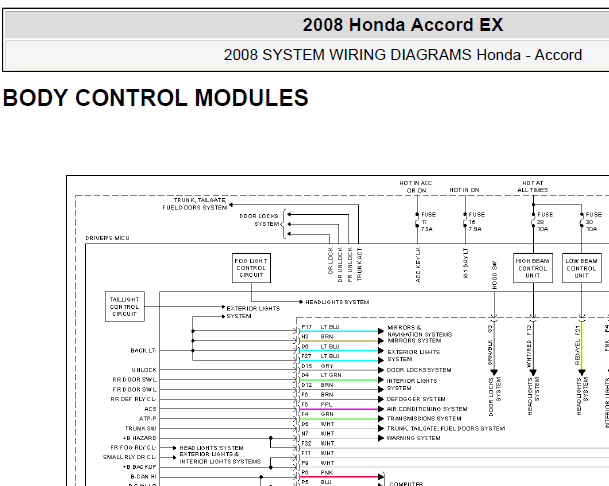The height and width of the screenshot is (486, 609).
Task: Click the "DOOR LOCKS SYSTEM" label beside the curly bracket
Action: (x=259, y=220)
